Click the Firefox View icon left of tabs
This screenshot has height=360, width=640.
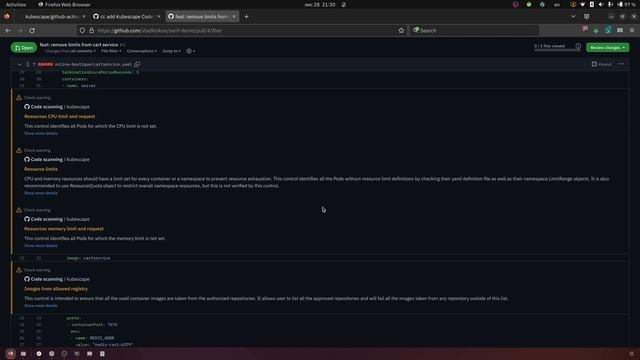click(x=7, y=17)
